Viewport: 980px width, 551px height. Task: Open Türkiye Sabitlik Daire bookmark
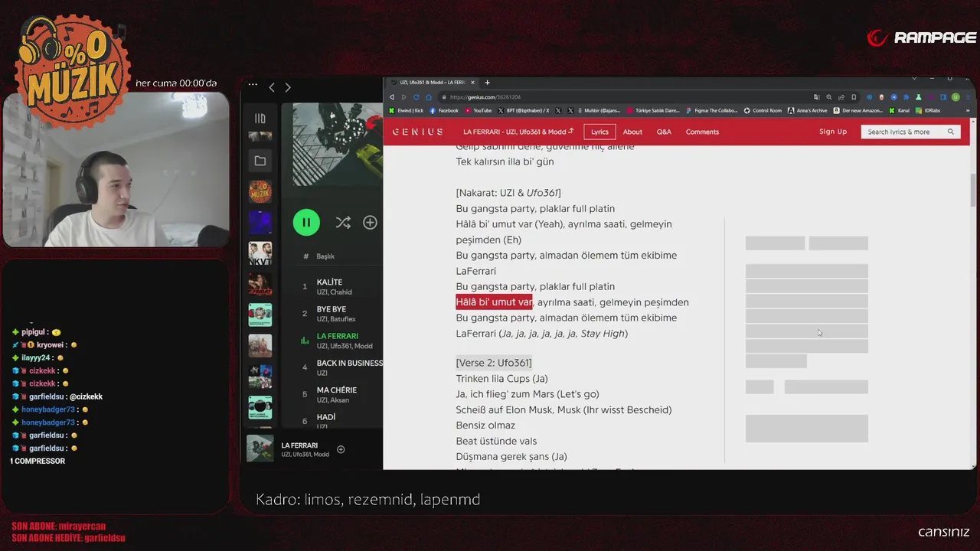point(653,110)
